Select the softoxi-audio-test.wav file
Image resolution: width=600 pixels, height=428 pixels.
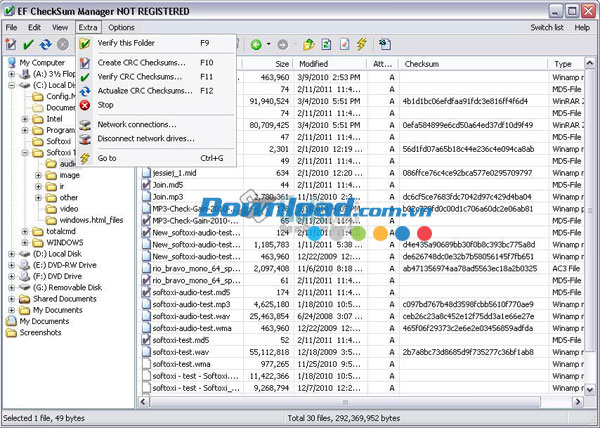(x=191, y=316)
